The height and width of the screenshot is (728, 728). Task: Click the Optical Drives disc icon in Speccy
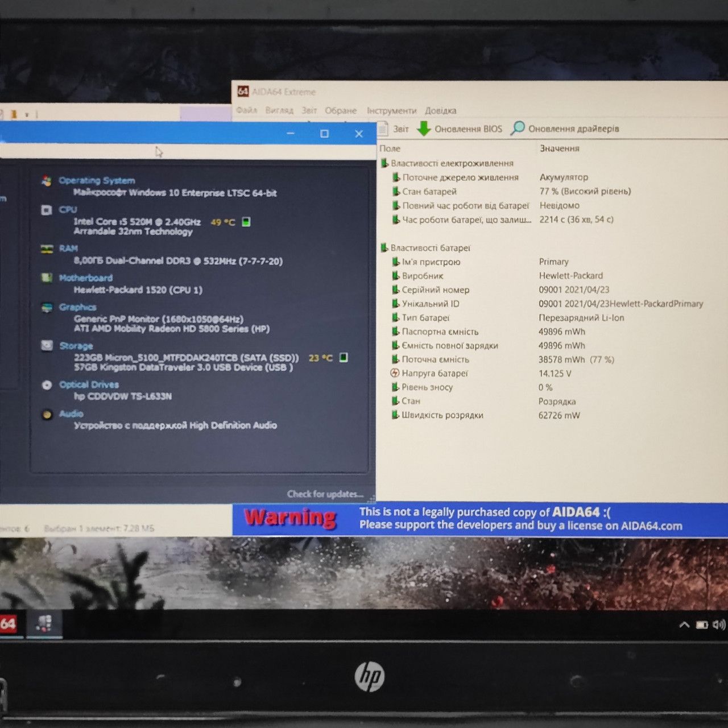(x=47, y=385)
